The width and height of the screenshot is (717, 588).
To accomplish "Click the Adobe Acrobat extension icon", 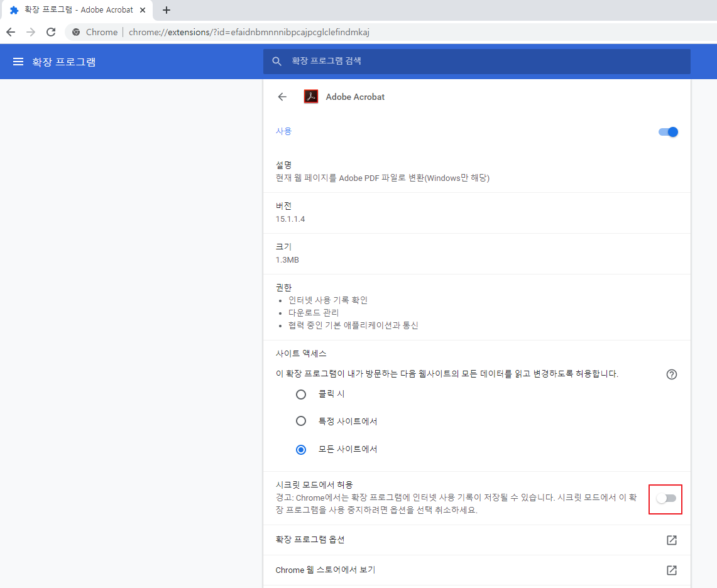I will point(311,97).
